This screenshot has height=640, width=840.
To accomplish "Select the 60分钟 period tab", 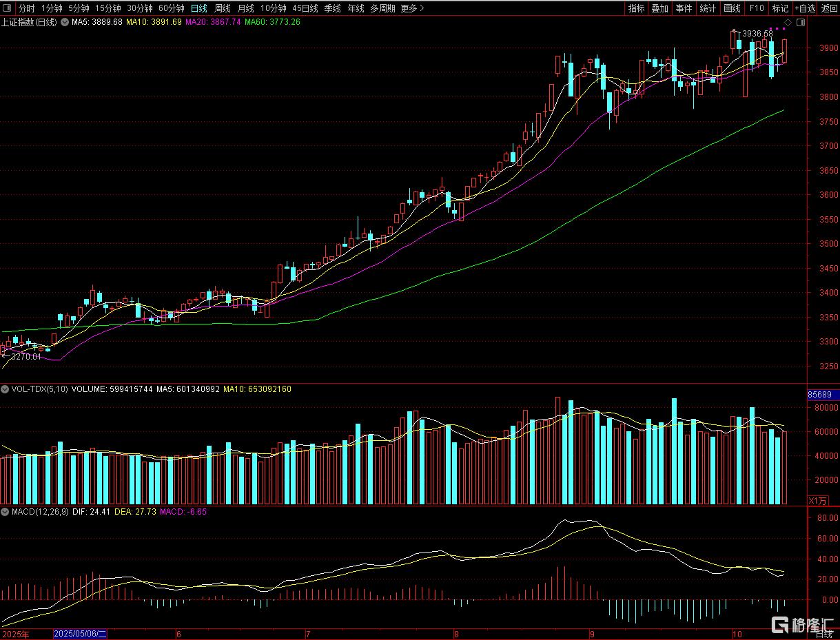I will point(171,8).
